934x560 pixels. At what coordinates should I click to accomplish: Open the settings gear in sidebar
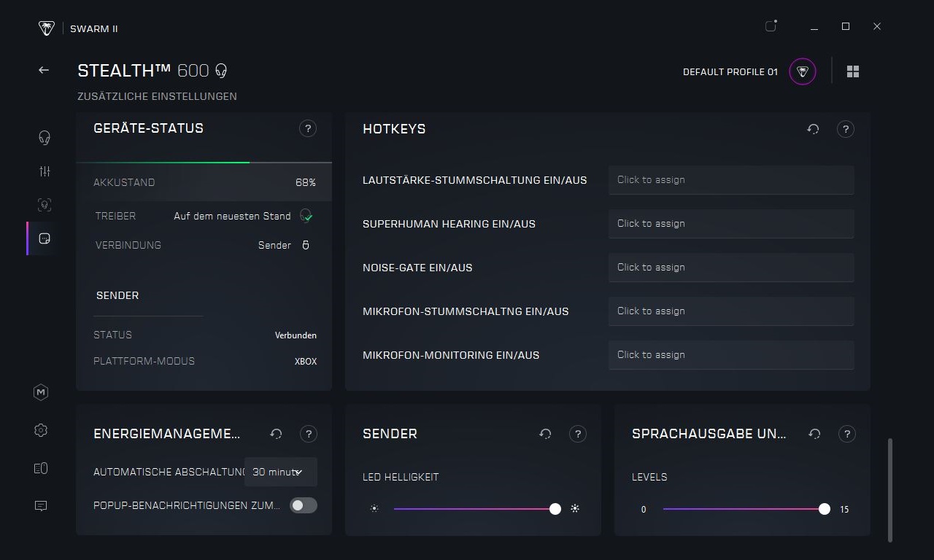click(x=41, y=430)
